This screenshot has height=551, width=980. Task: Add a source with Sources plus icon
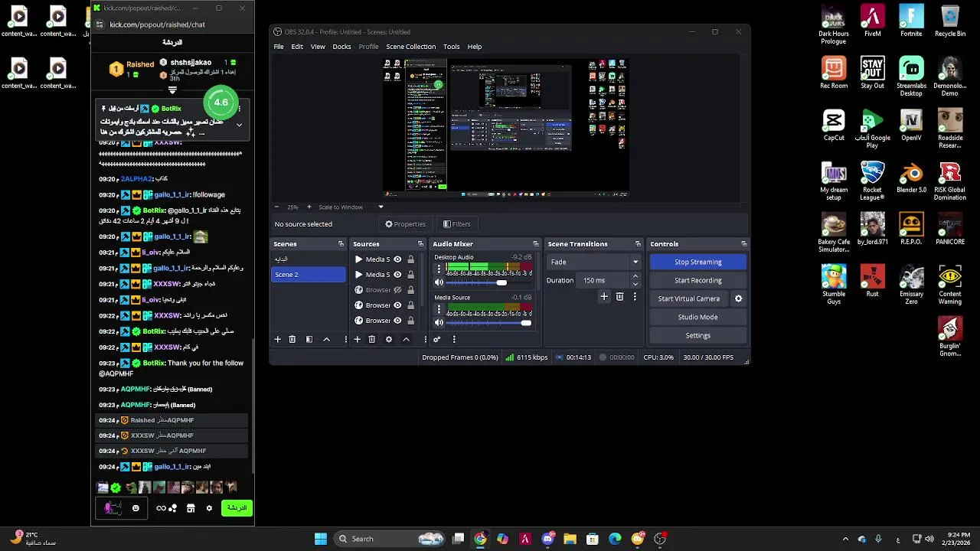click(357, 339)
